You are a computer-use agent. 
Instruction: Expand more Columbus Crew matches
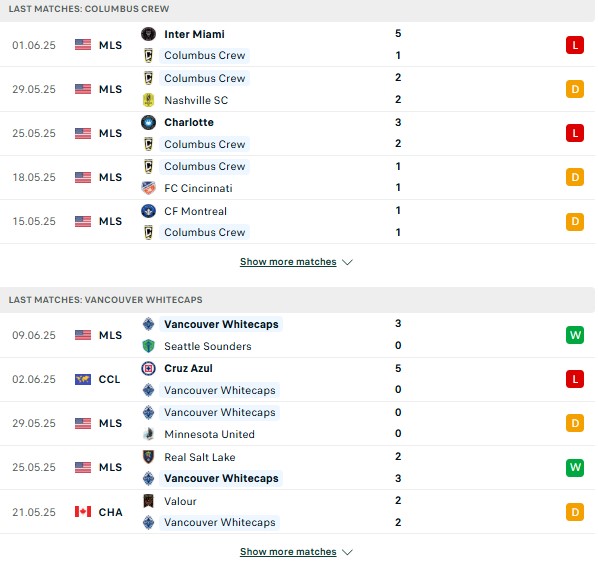pos(288,262)
